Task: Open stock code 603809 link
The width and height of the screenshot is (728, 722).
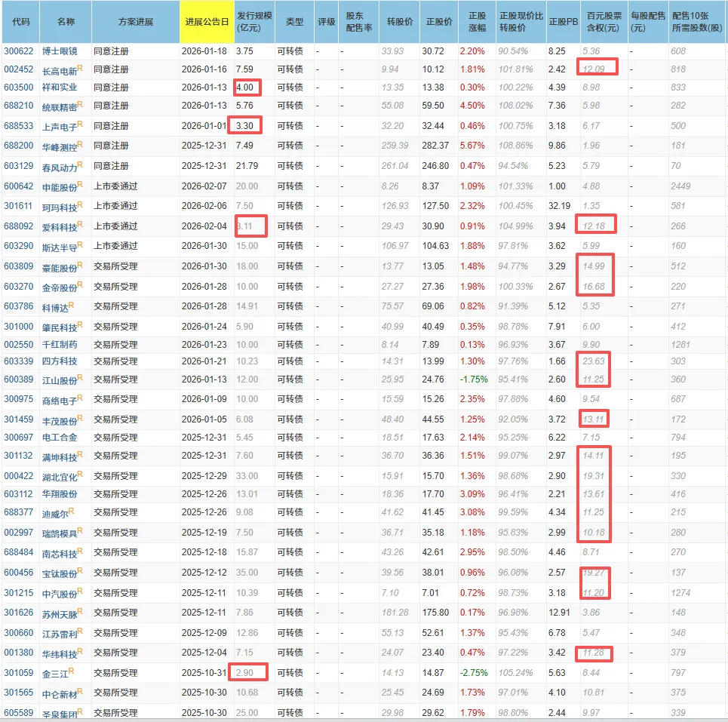Action: coord(19,266)
